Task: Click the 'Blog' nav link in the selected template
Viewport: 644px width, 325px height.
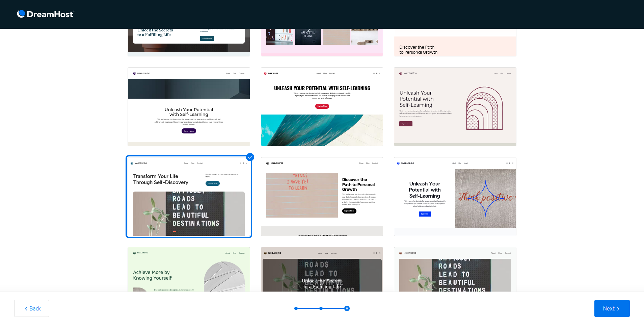Action: (192, 163)
